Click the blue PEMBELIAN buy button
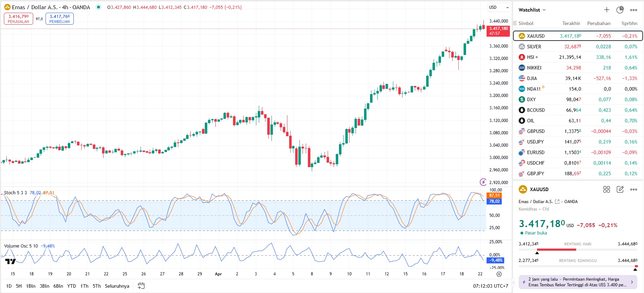The height and width of the screenshot is (293, 644). click(60, 19)
